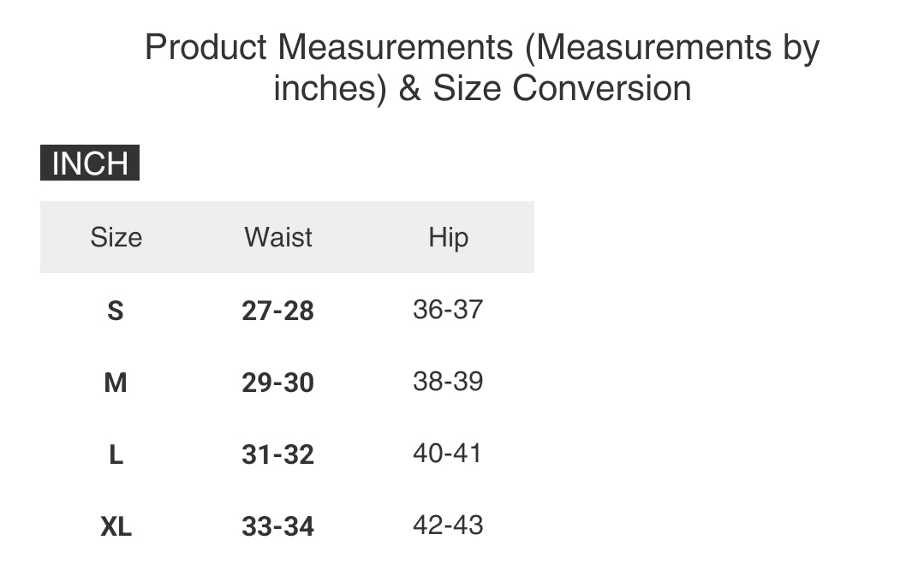The image size is (924, 564).
Task: Click the 36-37 hip measurement
Action: pyautogui.click(x=448, y=309)
